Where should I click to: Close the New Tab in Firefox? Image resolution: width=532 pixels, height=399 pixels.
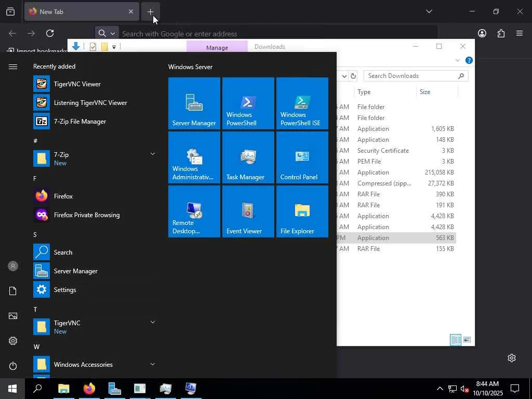(x=130, y=11)
